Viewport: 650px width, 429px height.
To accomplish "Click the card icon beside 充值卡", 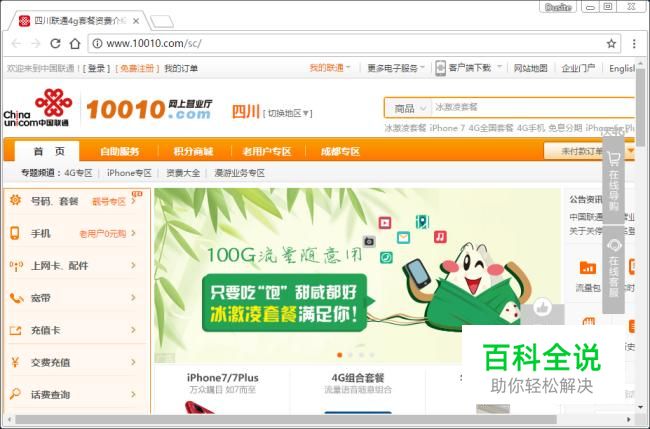I will pyautogui.click(x=15, y=330).
